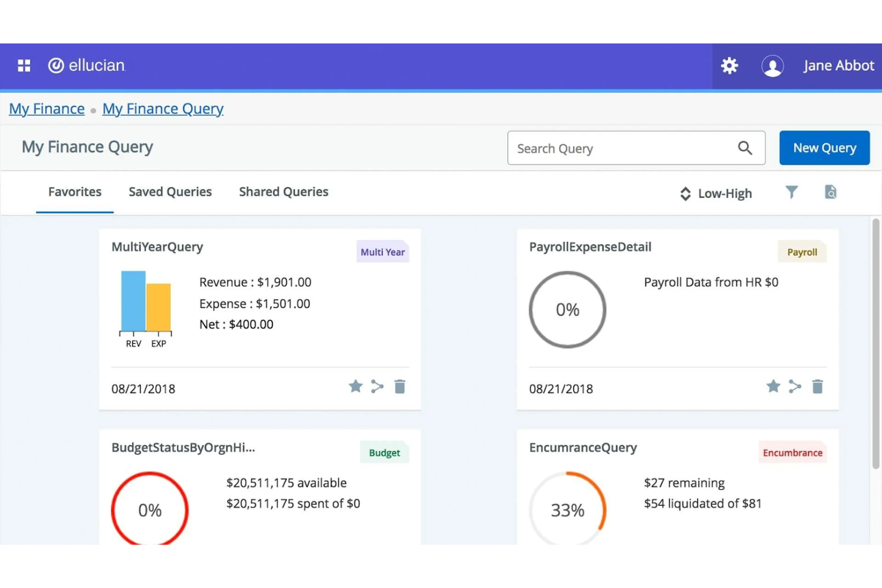Delete the MultiYearQuery card
Screen dimensions: 882x588
click(400, 387)
